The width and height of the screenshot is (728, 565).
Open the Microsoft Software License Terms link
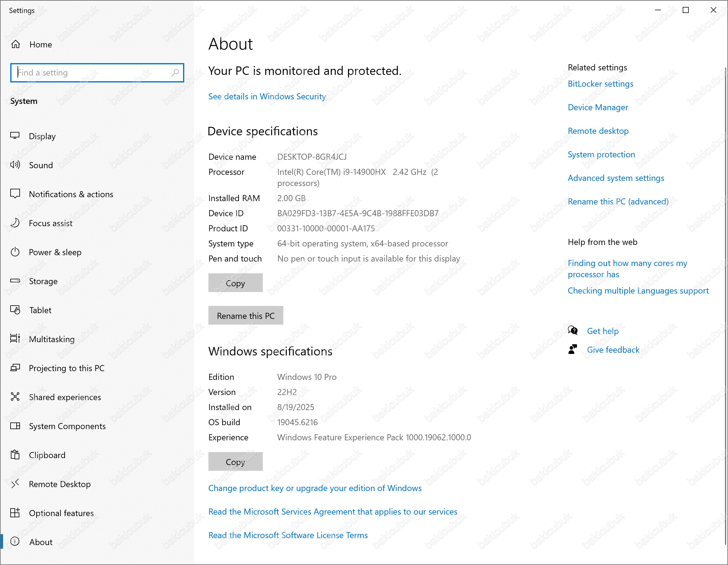pyautogui.click(x=288, y=535)
